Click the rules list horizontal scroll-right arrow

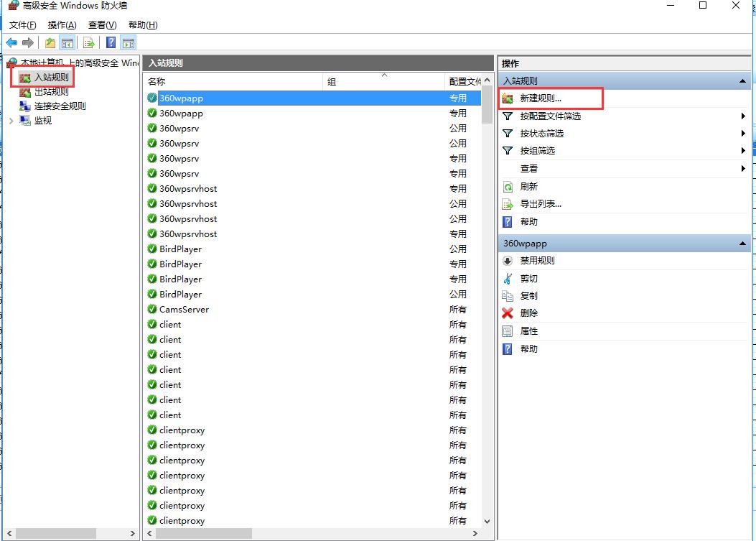[475, 534]
